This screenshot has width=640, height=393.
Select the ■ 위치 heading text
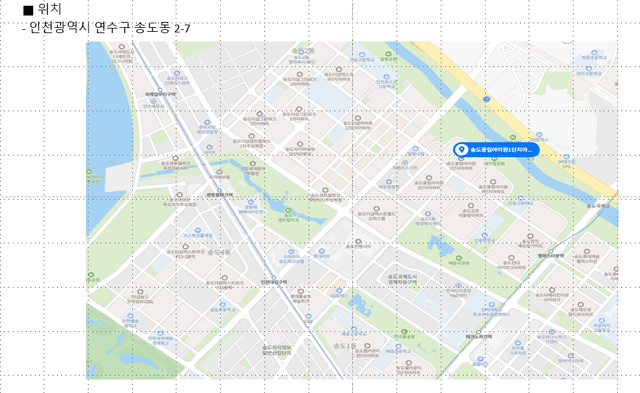pyautogui.click(x=42, y=9)
